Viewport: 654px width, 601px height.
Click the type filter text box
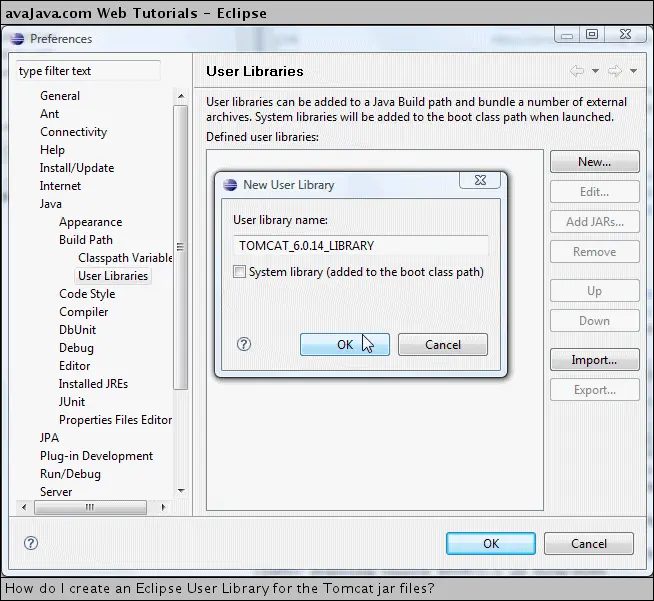pos(87,71)
